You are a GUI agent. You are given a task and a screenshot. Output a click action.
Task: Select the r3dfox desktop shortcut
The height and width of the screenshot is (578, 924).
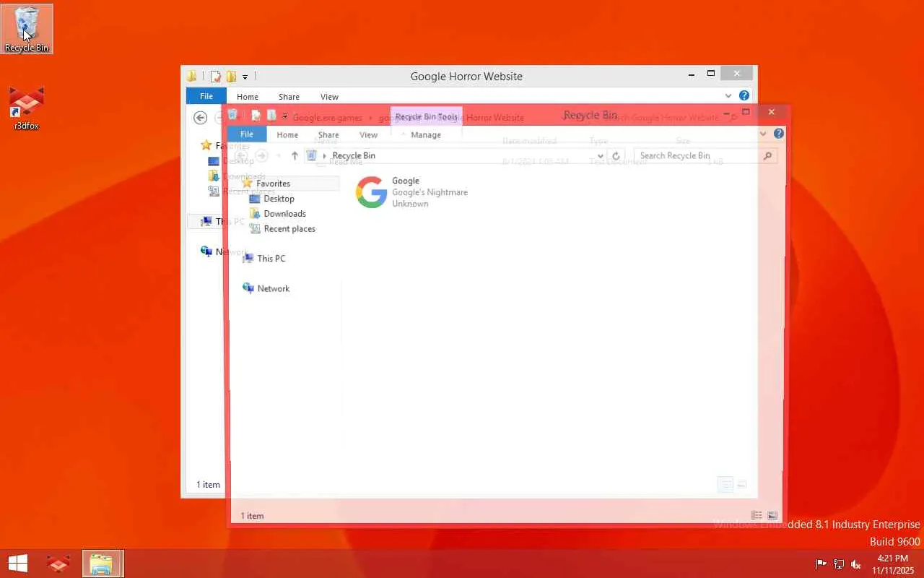point(27,108)
